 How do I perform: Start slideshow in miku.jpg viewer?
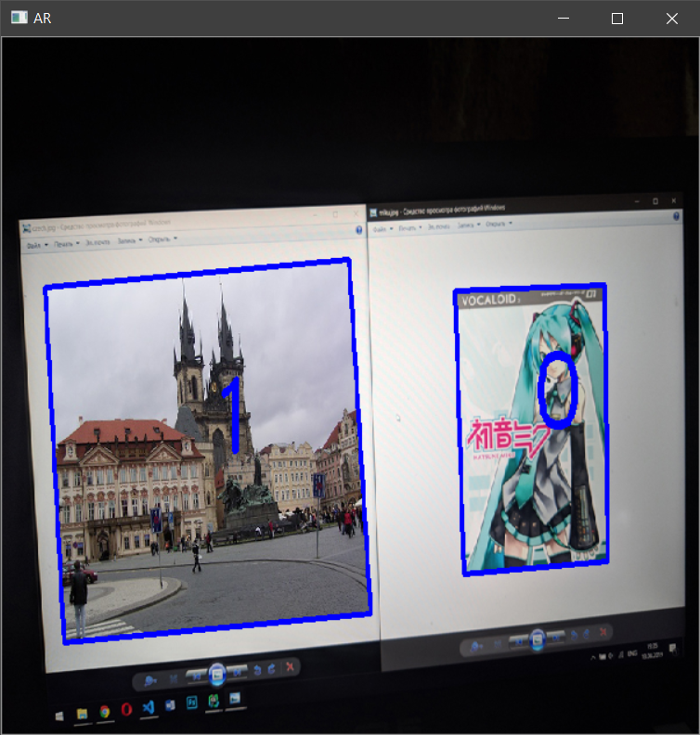pos(537,639)
